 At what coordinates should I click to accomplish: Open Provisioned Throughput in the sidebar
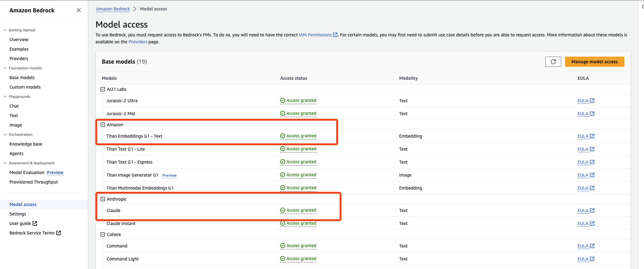34,182
